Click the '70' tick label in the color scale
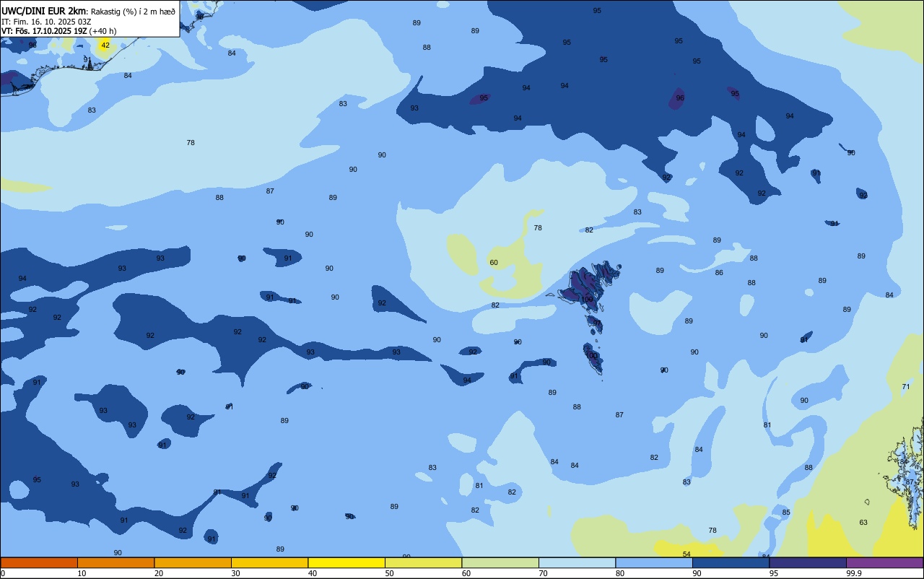Viewport: 924px width, 579px height. [543, 573]
